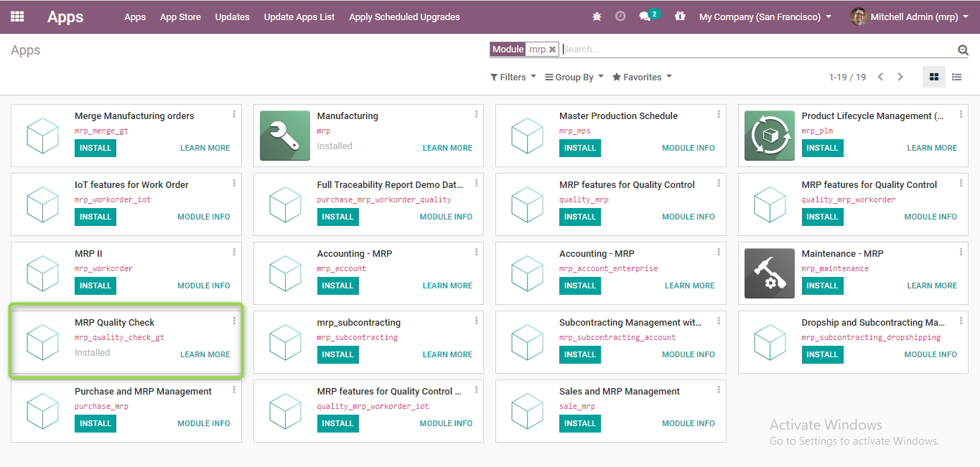Click the gift box icon in the top bar
The image size is (980, 467).
tap(679, 16)
